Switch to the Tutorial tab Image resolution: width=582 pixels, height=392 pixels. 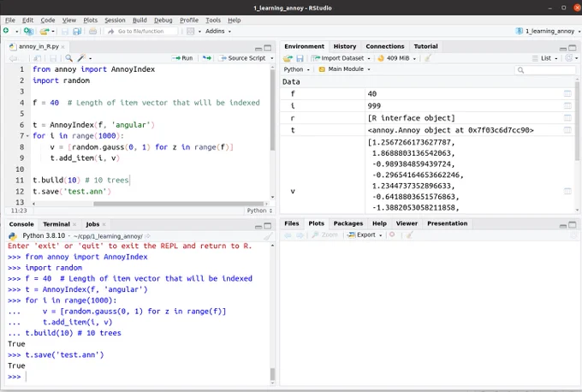[x=425, y=46]
